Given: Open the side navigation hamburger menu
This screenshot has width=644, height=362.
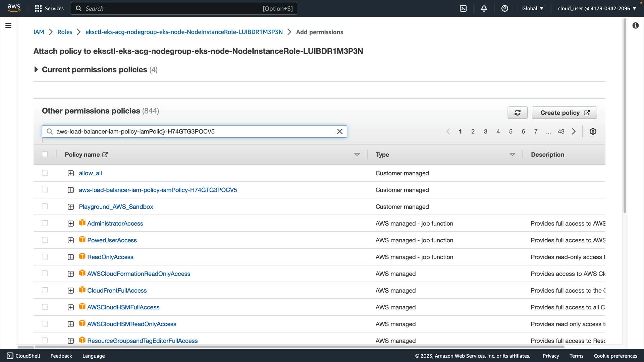Looking at the screenshot, I should [8, 25].
